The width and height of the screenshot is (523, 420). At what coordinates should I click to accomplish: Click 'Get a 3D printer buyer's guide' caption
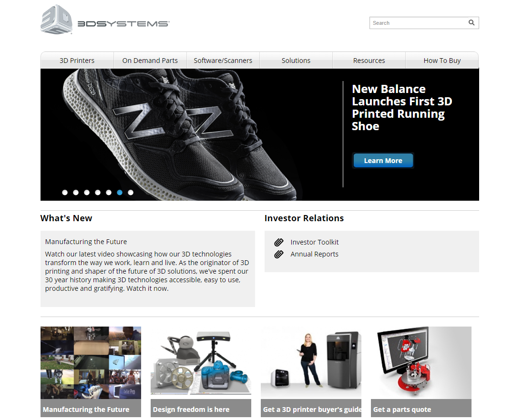click(x=311, y=409)
